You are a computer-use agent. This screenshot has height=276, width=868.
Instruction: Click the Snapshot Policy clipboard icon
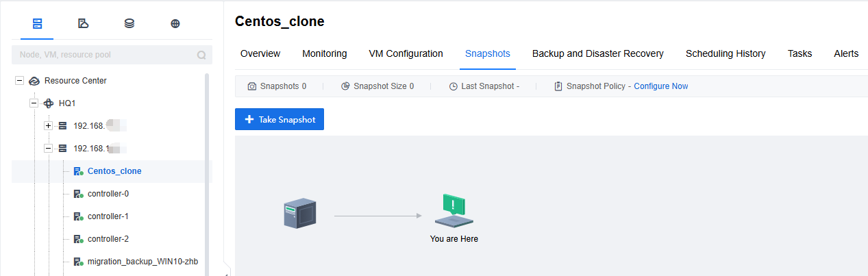click(558, 86)
